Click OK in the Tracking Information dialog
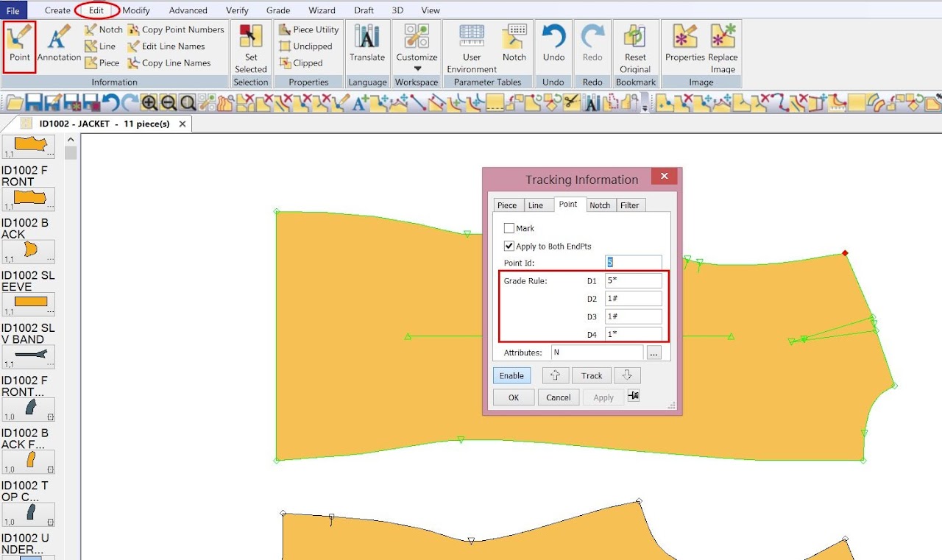This screenshot has width=942, height=560. coord(513,397)
